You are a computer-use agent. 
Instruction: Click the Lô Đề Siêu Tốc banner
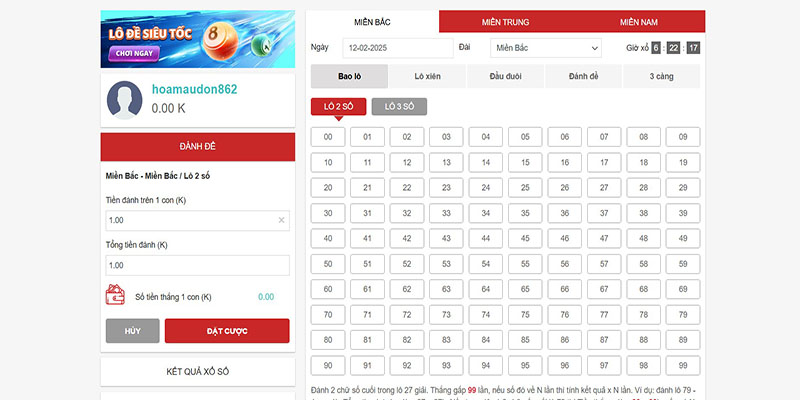tap(198, 38)
